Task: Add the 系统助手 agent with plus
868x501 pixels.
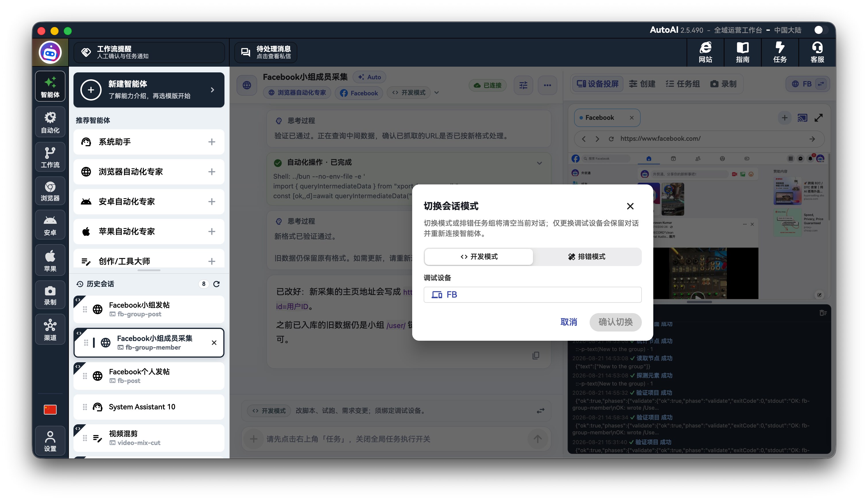Action: 212,142
